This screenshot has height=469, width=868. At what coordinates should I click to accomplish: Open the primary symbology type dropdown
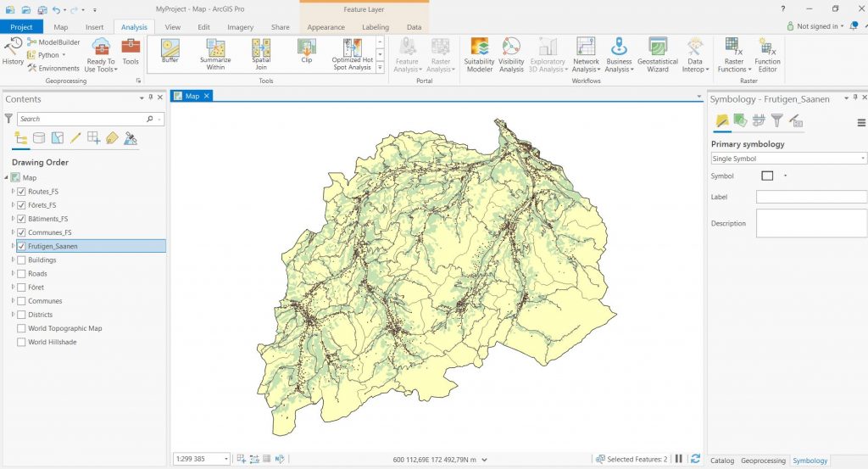click(788, 159)
